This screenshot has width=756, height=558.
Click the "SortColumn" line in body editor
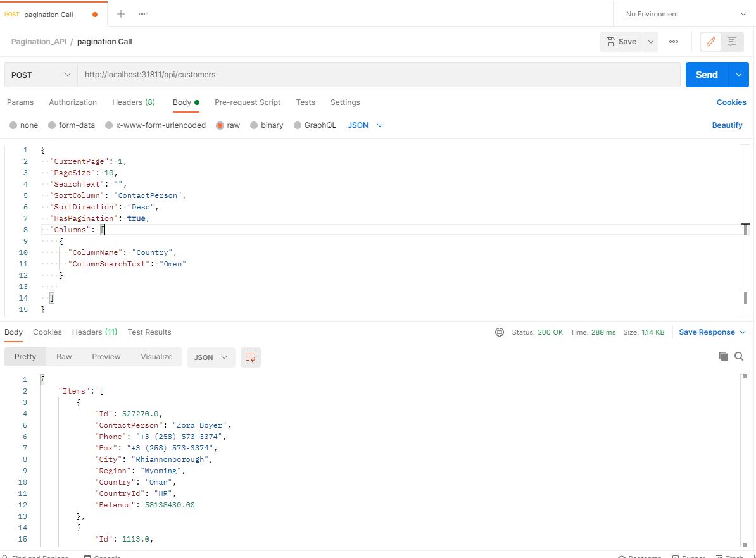click(118, 195)
